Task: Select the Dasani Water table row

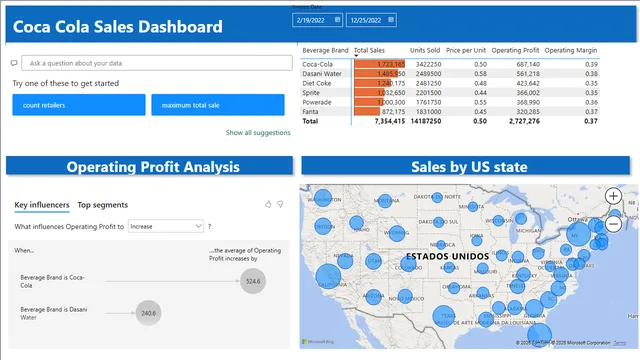Action: click(450, 73)
